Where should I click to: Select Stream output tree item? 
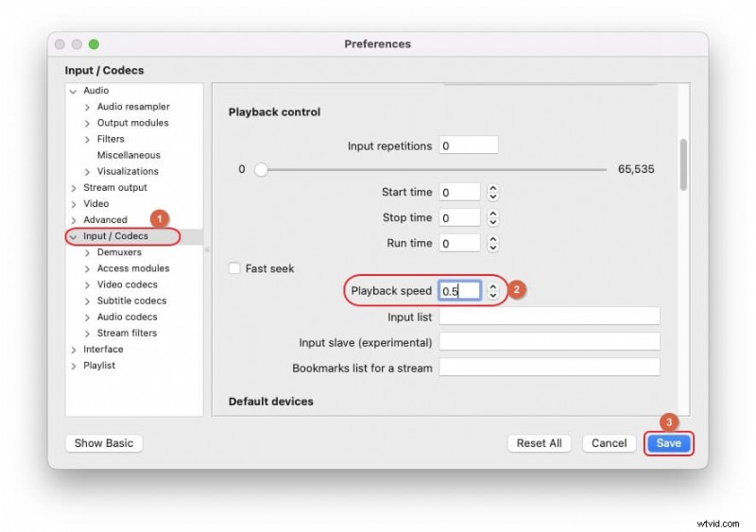tap(114, 187)
